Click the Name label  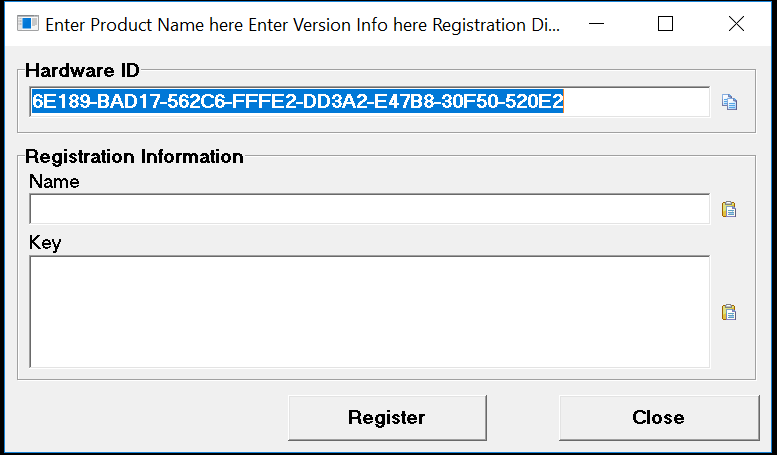(x=54, y=181)
